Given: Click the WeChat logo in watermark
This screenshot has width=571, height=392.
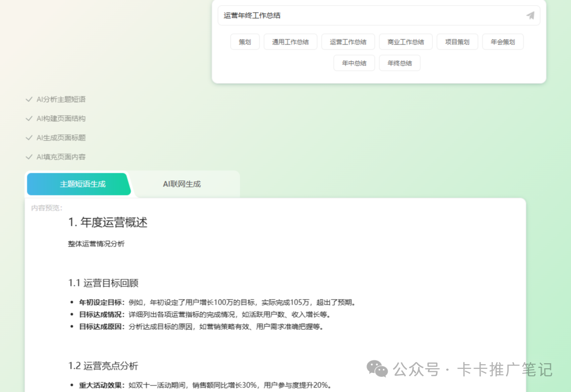Looking at the screenshot, I should 377,369.
